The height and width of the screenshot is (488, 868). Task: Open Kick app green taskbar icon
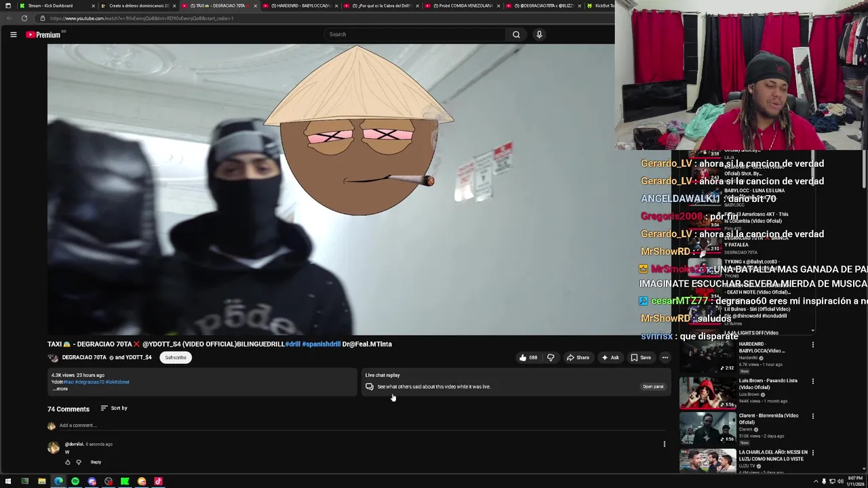point(125,482)
